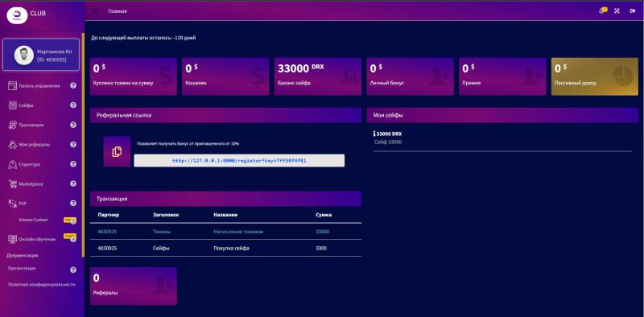The height and width of the screenshot is (317, 644).
Task: Click the 3300 amount cell
Action: (321, 249)
